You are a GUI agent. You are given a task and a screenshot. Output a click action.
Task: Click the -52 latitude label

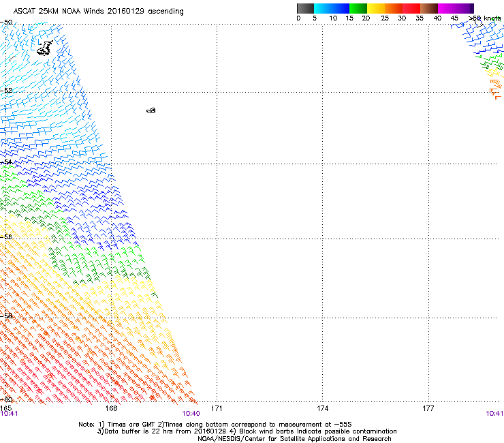coord(6,91)
